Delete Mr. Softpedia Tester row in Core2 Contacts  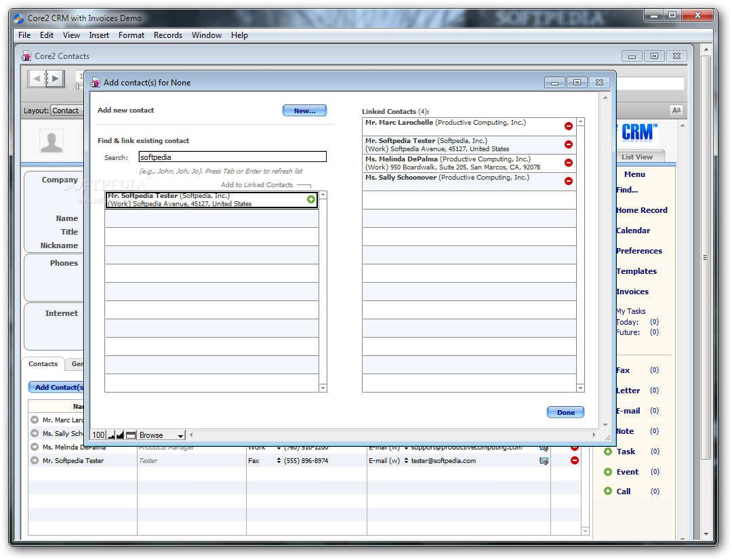click(575, 460)
